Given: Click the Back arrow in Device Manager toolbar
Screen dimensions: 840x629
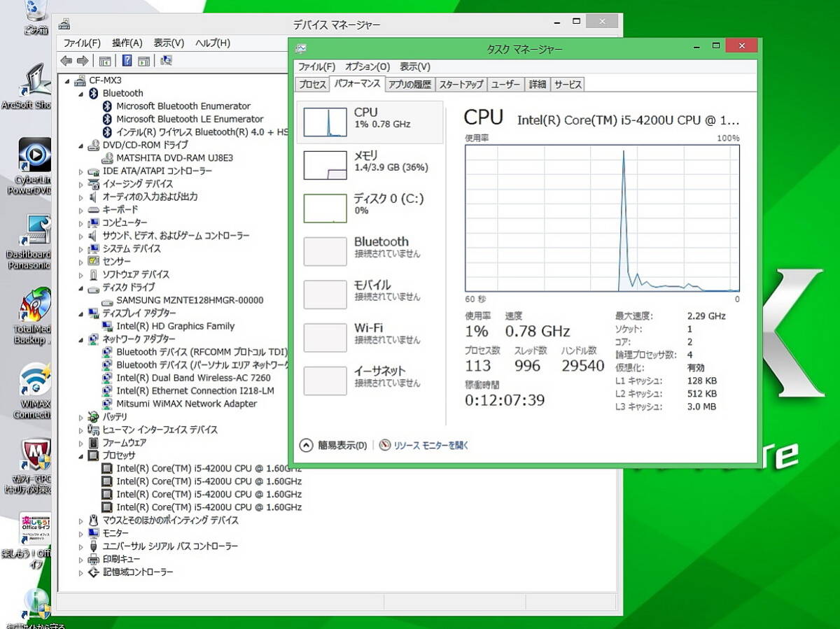Looking at the screenshot, I should (x=66, y=61).
